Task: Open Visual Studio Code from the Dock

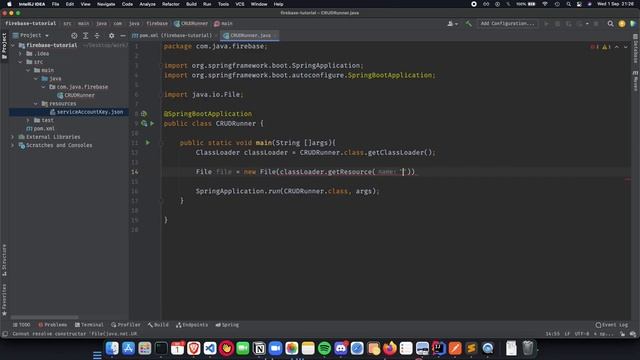Action: (210, 348)
